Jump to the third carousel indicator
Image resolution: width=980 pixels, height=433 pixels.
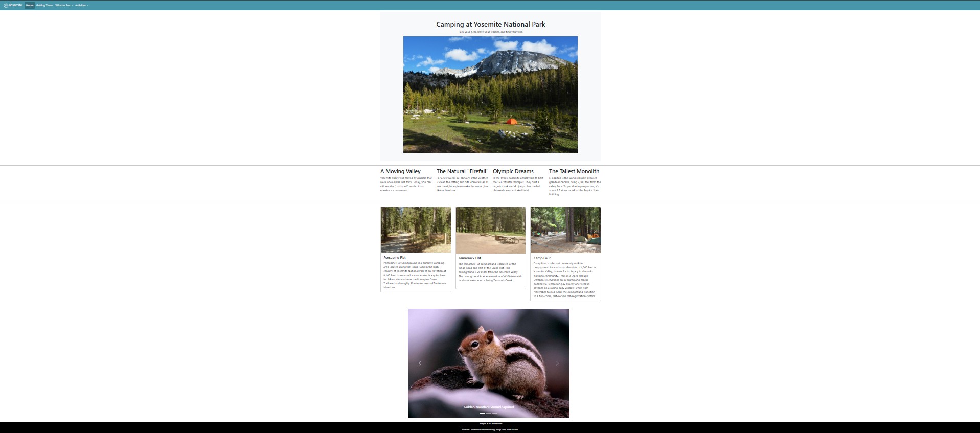pyautogui.click(x=495, y=413)
